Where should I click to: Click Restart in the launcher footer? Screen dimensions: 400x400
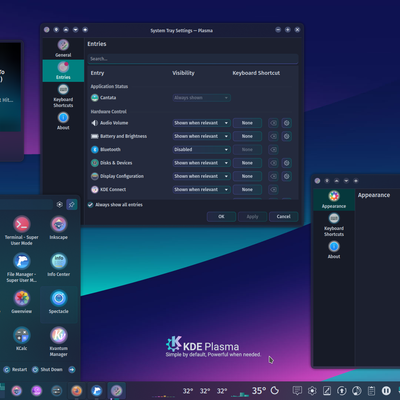coord(16,369)
